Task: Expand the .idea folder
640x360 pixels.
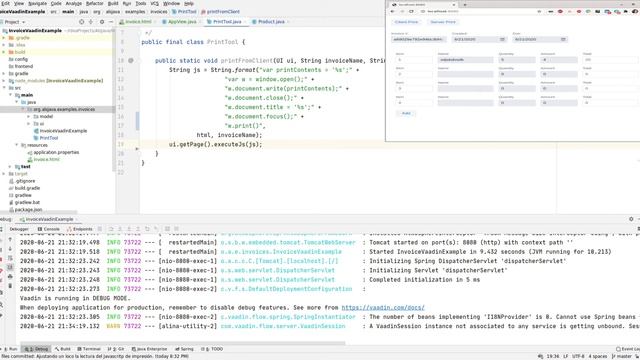Action: coord(4,45)
